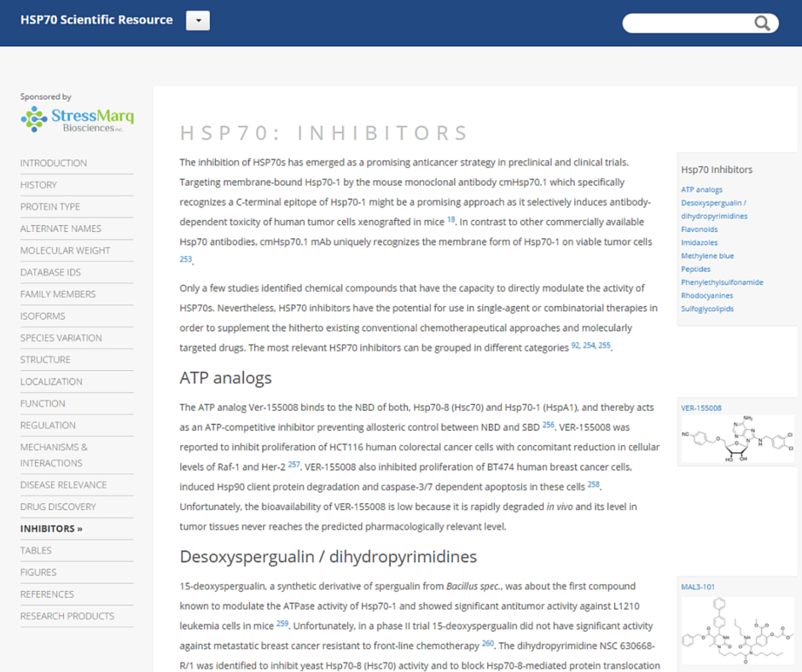View the Tables section
802x672 pixels.
point(36,550)
